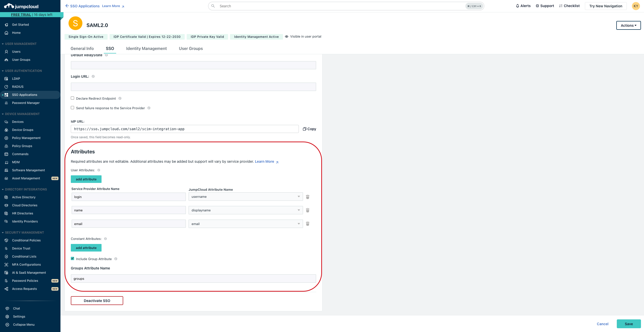Delete the login attribute row trash icon
Image resolution: width=644 pixels, height=332 pixels.
point(308,197)
